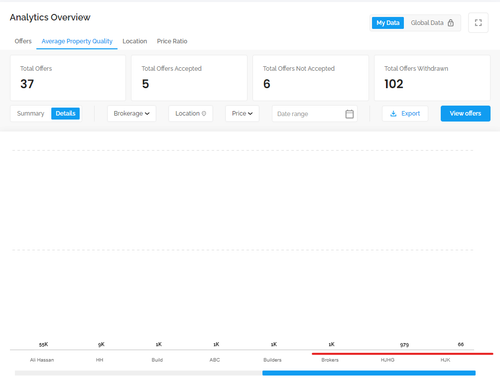Click the 979 value label
Viewport: 500px width, 385px height.
pos(404,345)
